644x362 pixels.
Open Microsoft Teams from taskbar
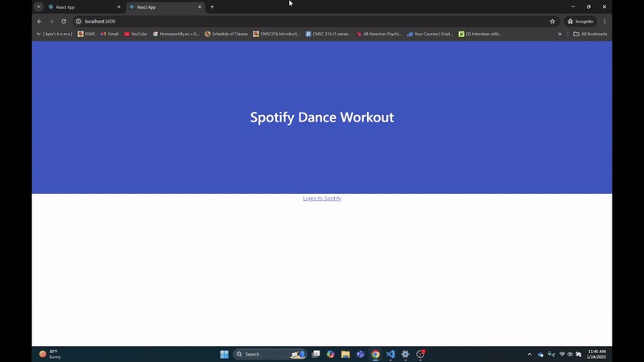point(361,354)
